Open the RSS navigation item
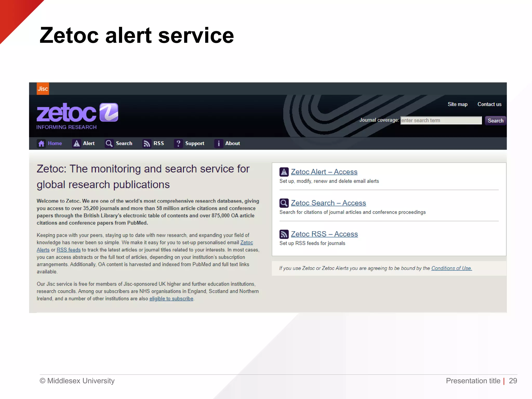This screenshot has width=532, height=399. coord(158,143)
